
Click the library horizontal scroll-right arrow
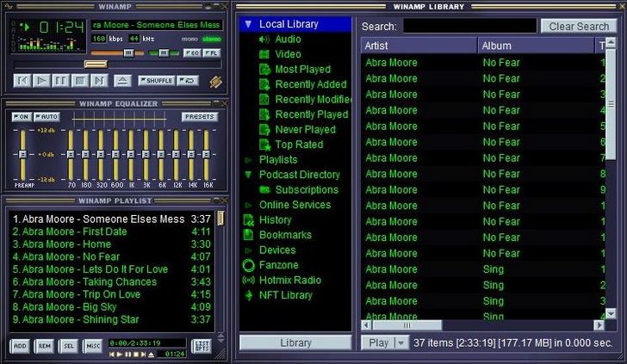tap(599, 325)
